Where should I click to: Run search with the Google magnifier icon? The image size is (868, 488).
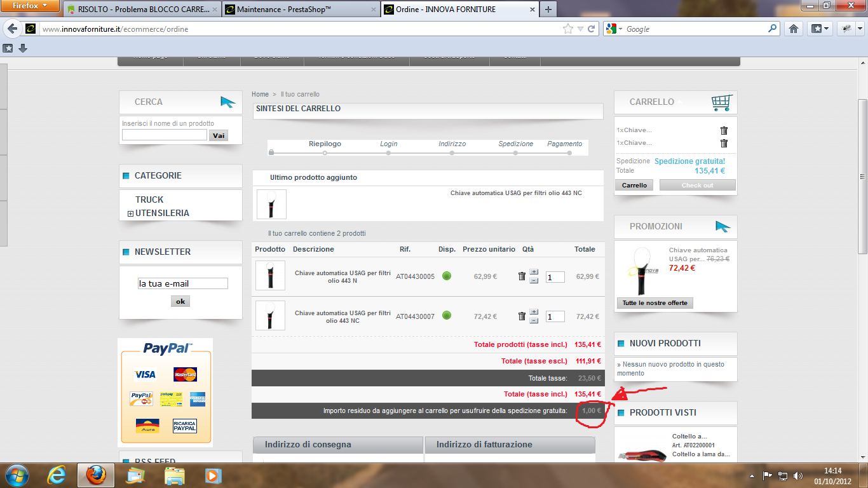[773, 29]
